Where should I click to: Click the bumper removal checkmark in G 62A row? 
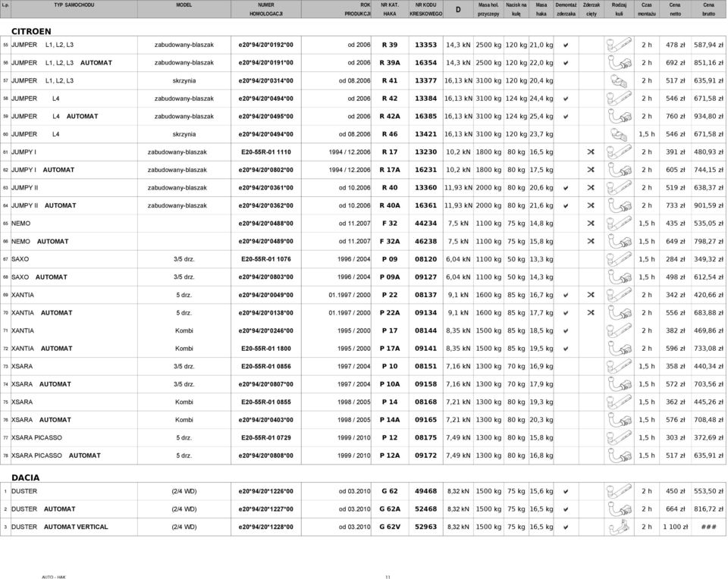[x=566, y=509]
